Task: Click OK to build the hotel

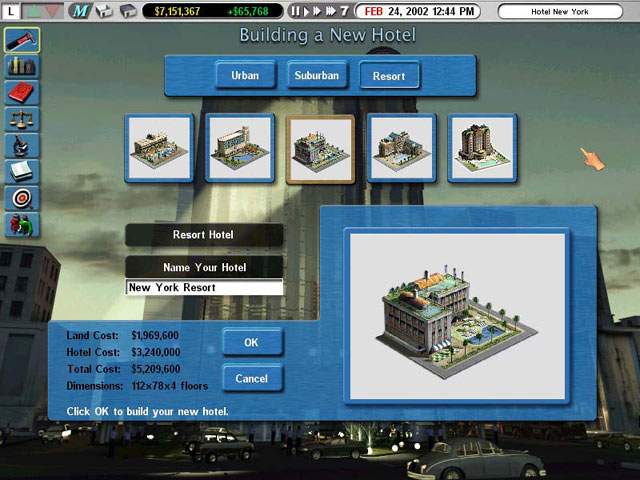Action: (x=253, y=342)
